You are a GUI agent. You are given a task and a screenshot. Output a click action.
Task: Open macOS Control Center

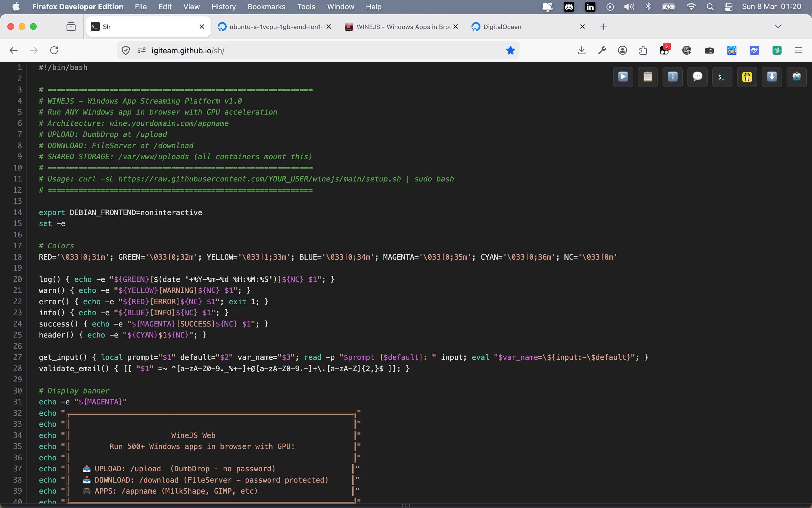point(728,7)
